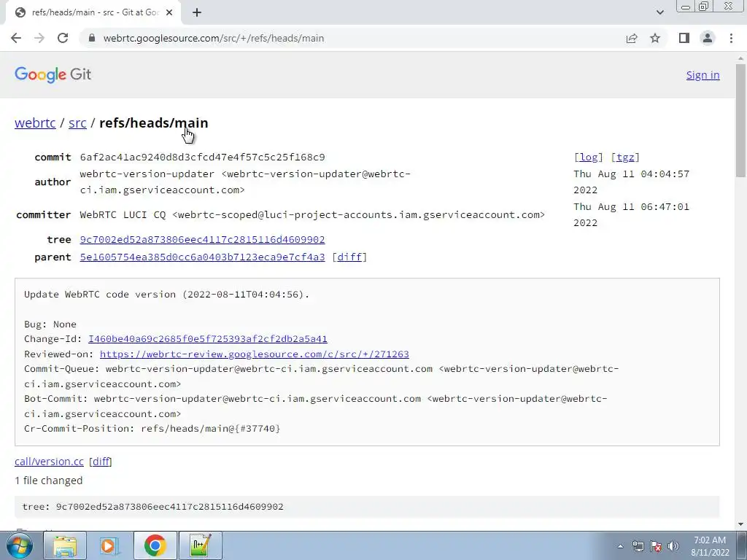Click the 'Update WebRTC code version' message

[166, 295]
